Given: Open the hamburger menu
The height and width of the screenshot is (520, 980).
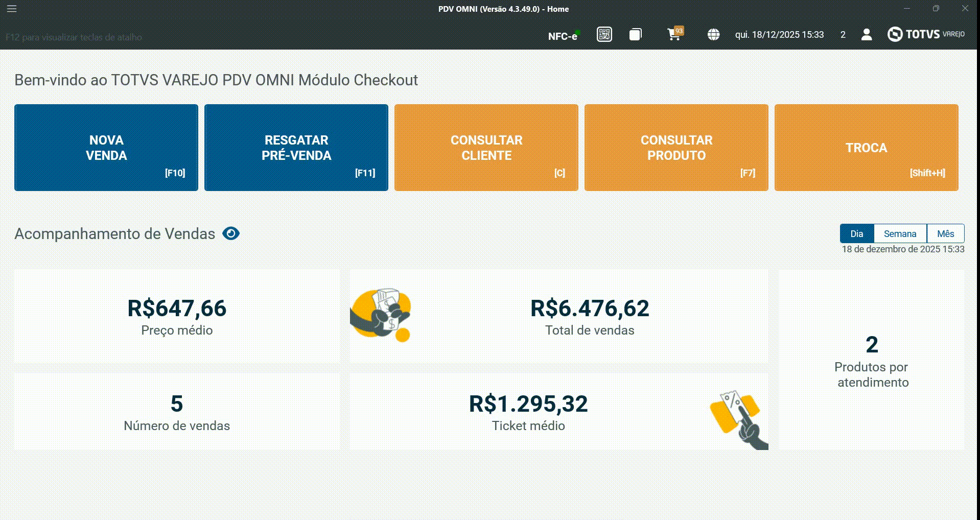Looking at the screenshot, I should 12,9.
